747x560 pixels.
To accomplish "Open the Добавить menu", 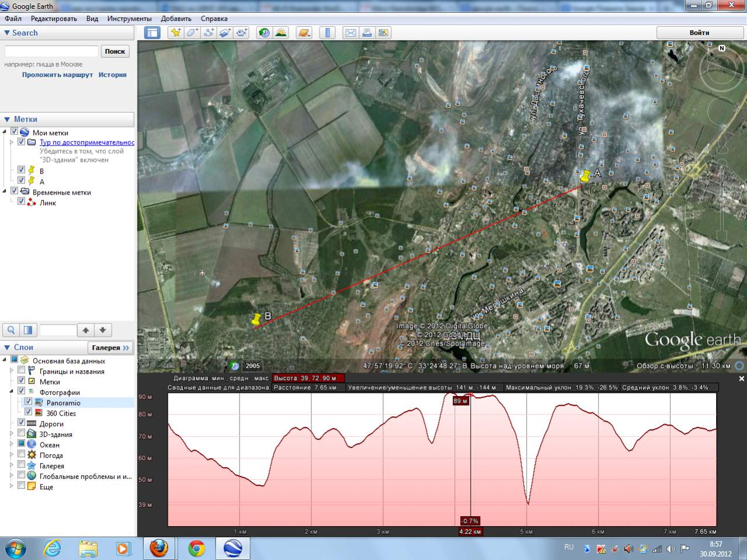I will 176,19.
